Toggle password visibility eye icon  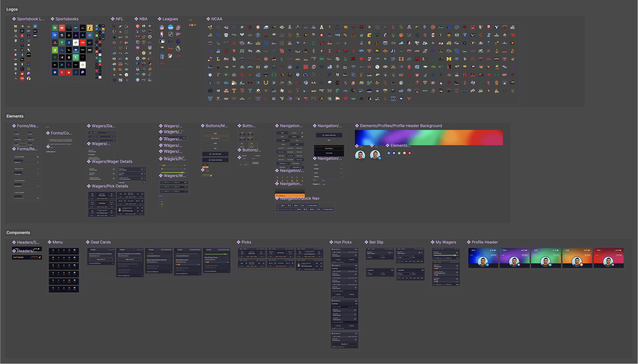coord(38,198)
